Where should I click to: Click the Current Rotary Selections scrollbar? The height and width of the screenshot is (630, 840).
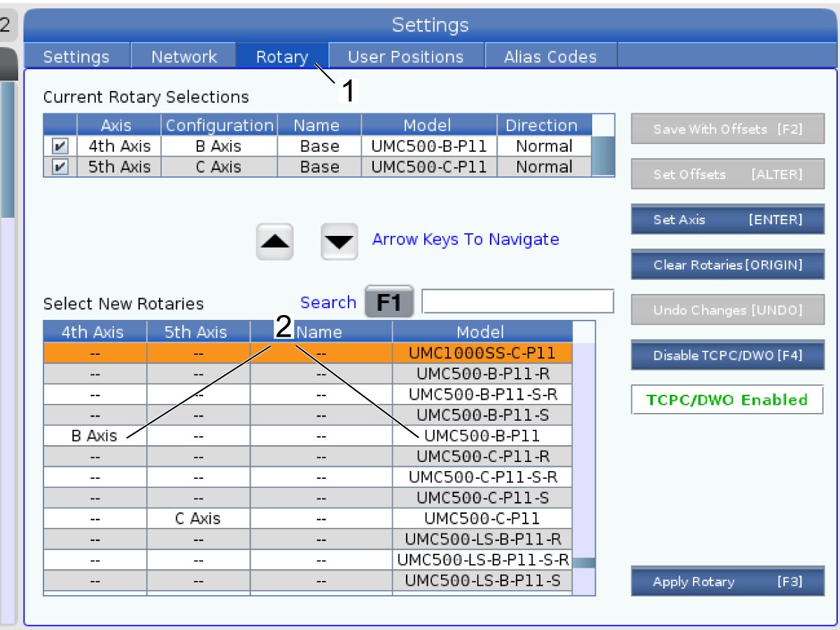[x=603, y=155]
